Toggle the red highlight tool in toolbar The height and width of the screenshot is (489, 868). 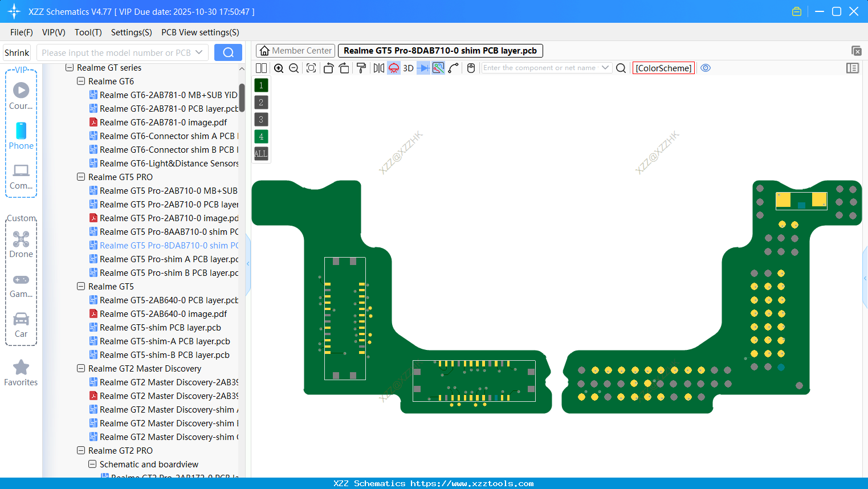coord(394,68)
